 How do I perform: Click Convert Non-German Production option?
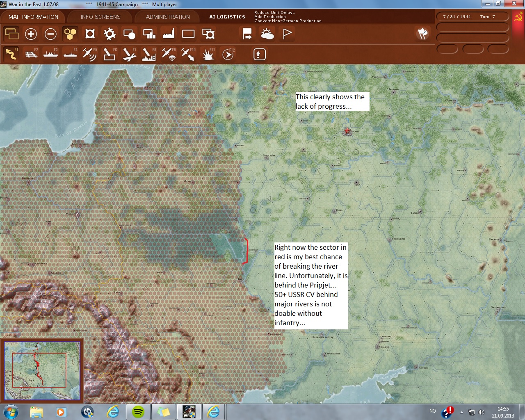point(288,21)
